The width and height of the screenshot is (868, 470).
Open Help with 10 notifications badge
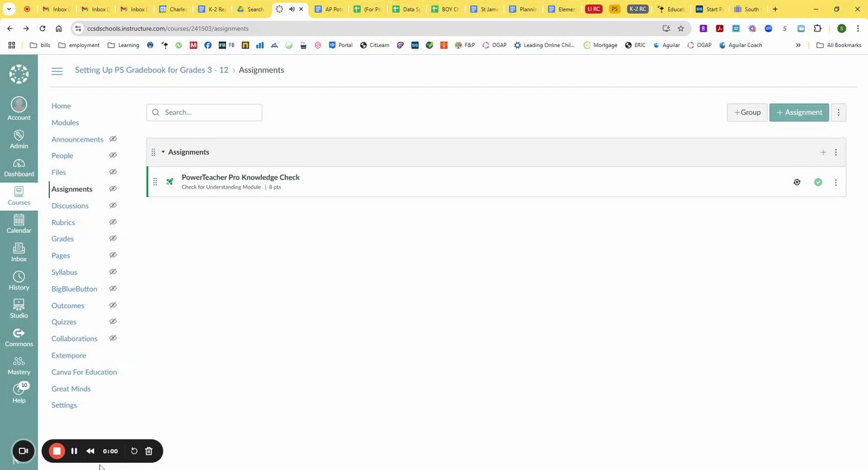coord(19,394)
